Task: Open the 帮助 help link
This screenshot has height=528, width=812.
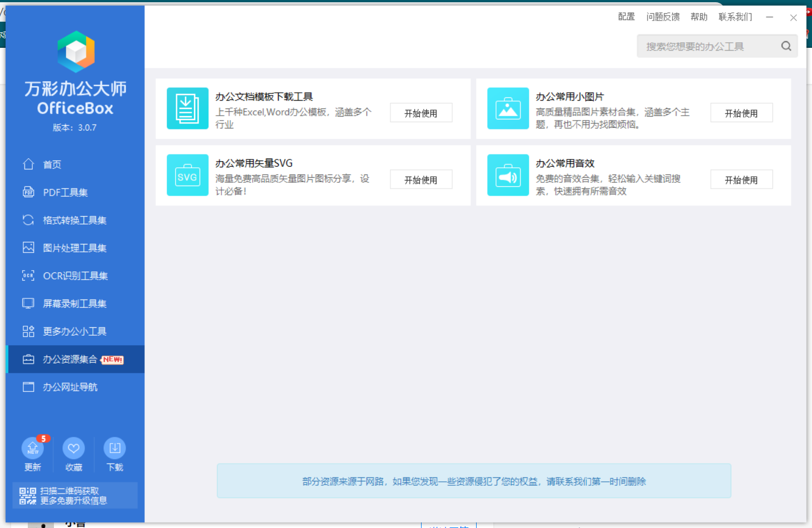Action: coord(699,17)
